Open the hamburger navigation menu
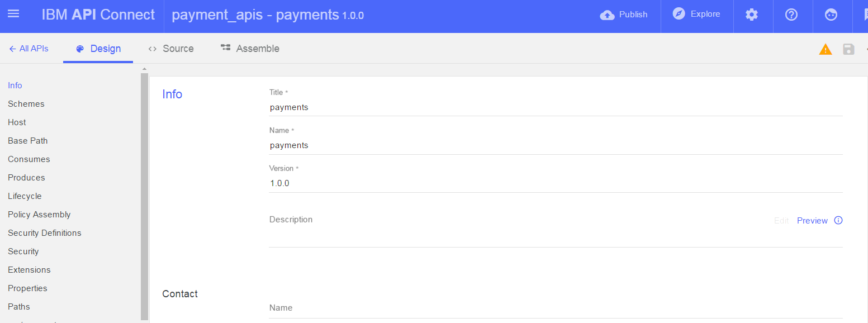 pyautogui.click(x=13, y=14)
